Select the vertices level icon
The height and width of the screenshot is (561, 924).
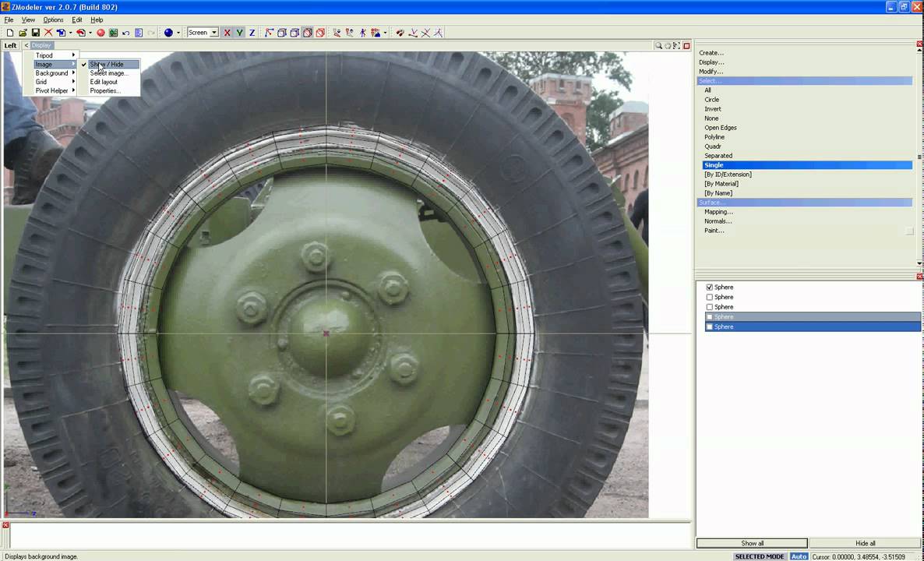270,33
